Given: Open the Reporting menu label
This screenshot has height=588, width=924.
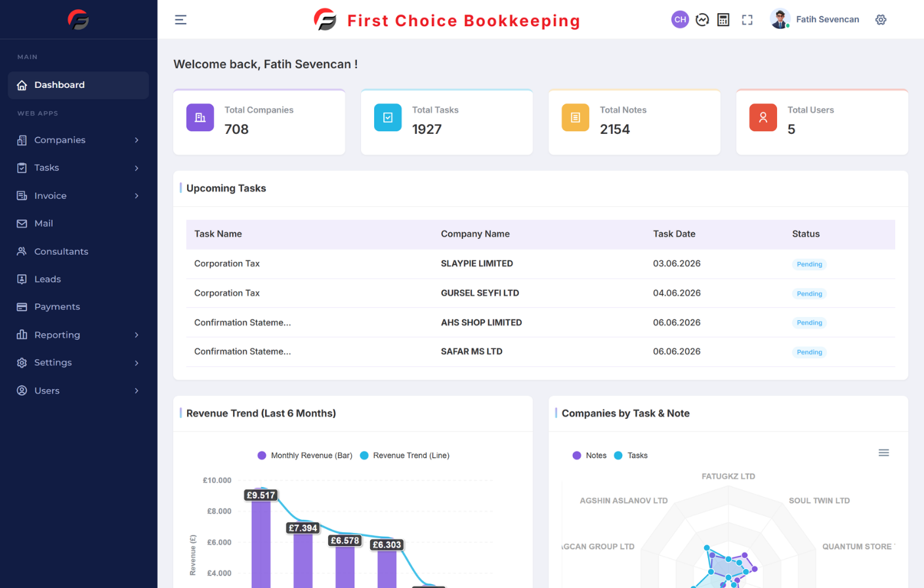Looking at the screenshot, I should click(57, 335).
